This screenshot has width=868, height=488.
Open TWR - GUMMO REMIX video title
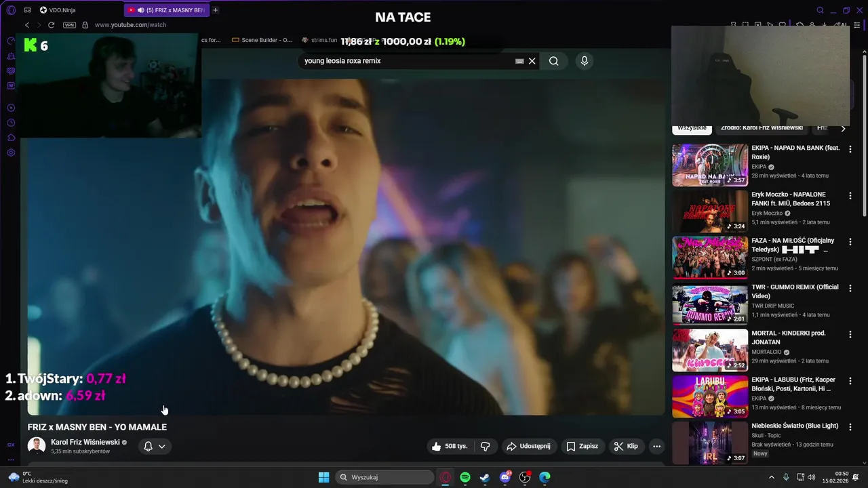pos(795,291)
